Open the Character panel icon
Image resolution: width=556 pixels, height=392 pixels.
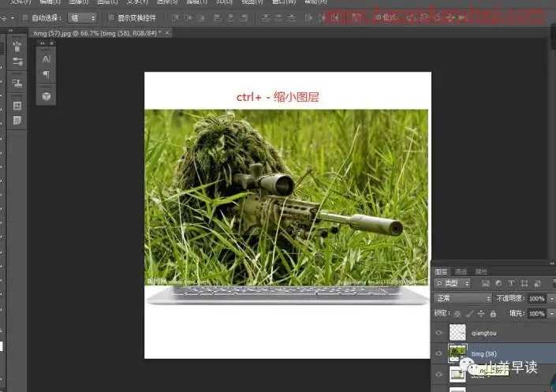click(46, 59)
